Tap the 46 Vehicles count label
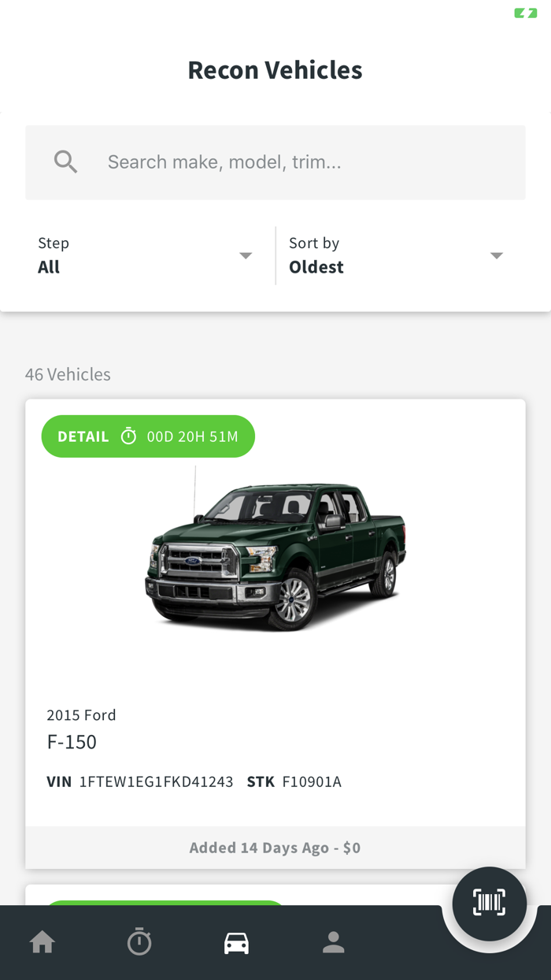 coord(68,374)
